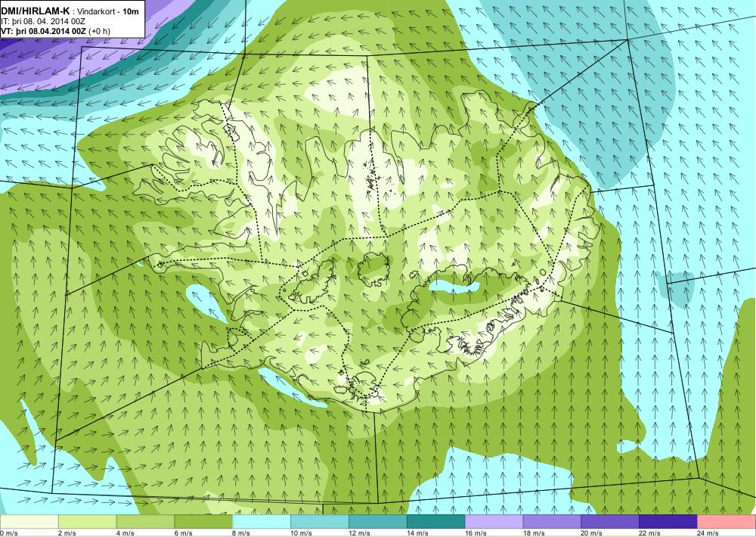Image resolution: width=756 pixels, height=537 pixels.
Task: Click the violet 18–20 m/s legend swatch
Action: (x=552, y=522)
